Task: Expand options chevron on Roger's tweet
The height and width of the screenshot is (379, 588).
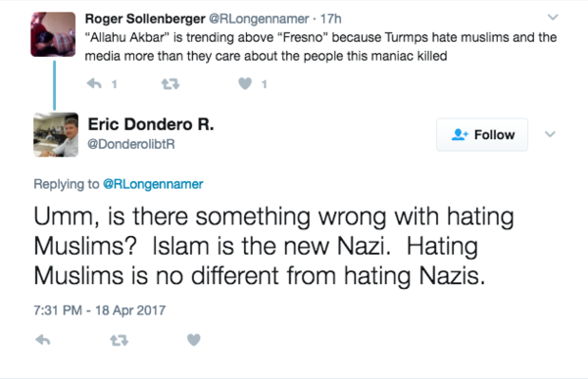Action: coord(553,18)
